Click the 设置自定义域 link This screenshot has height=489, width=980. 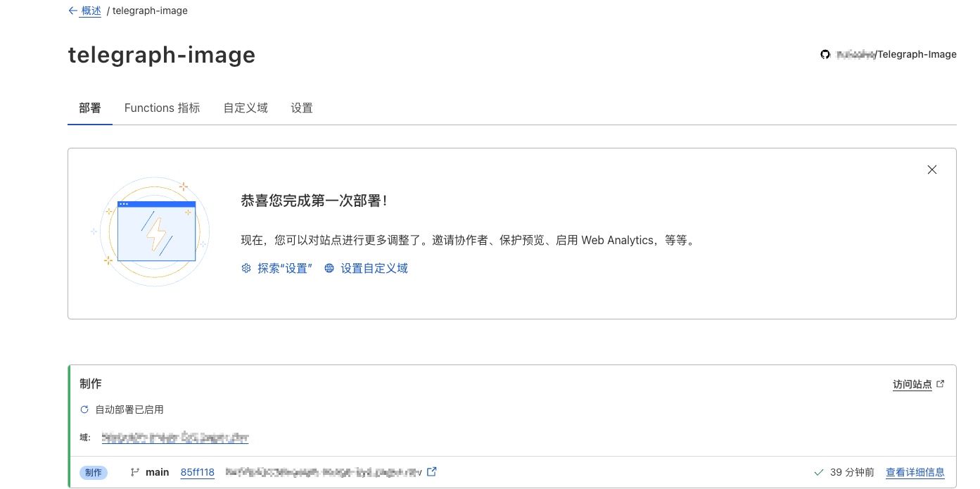374,268
